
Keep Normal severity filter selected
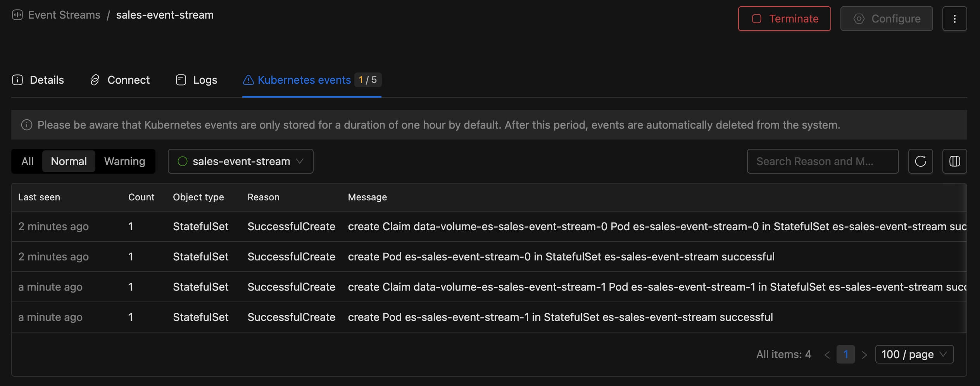(69, 161)
